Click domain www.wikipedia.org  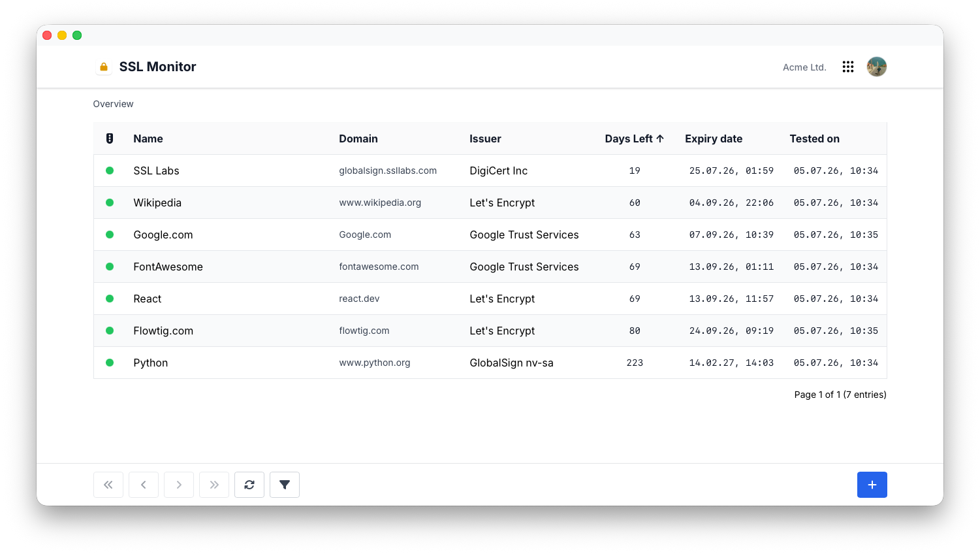click(380, 203)
